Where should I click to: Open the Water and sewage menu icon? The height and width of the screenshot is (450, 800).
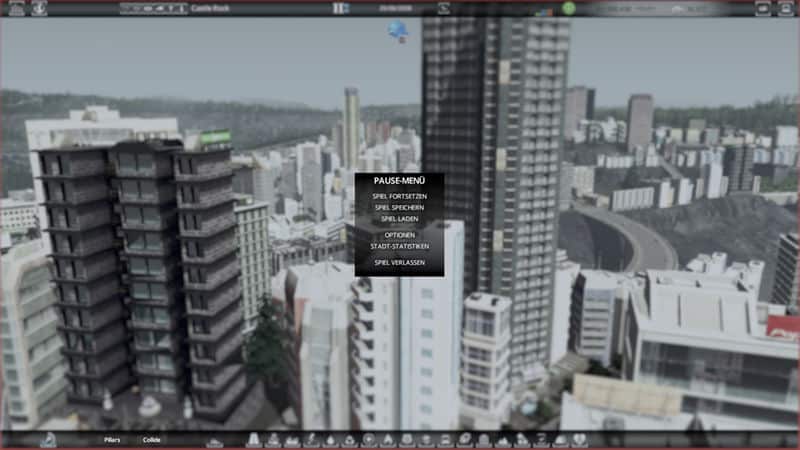pyautogui.click(x=330, y=440)
